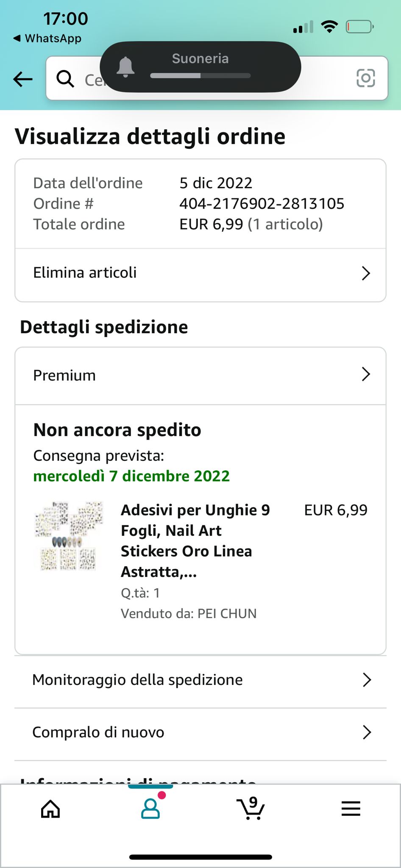
Task: Return to WhatsApp via status bar
Action: coord(47,39)
